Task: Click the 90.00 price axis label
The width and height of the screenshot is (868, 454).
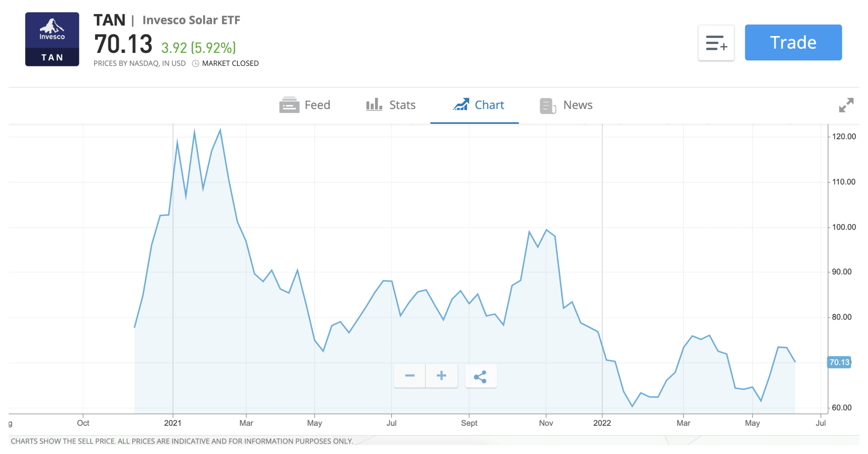Action: [x=842, y=272]
